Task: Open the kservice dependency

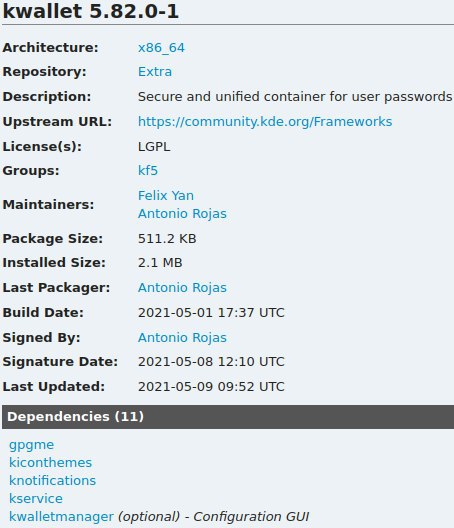Action: point(36,499)
